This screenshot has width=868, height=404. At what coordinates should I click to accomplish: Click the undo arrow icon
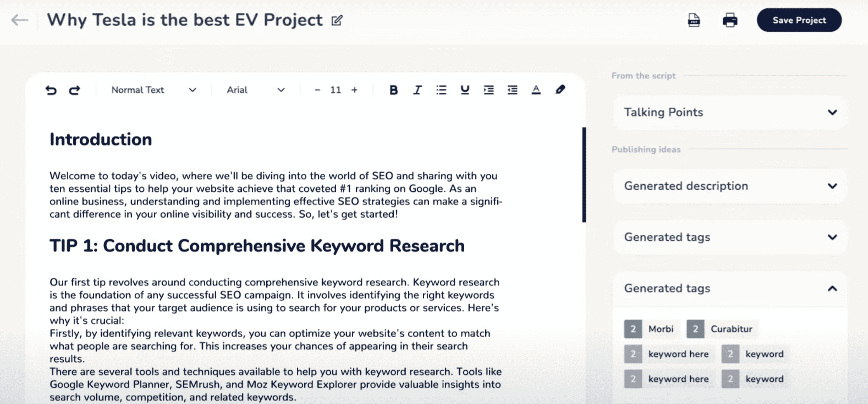[x=51, y=90]
